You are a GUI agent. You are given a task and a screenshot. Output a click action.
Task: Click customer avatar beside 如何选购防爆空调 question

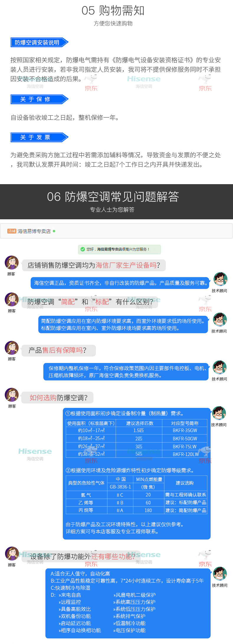tap(12, 395)
